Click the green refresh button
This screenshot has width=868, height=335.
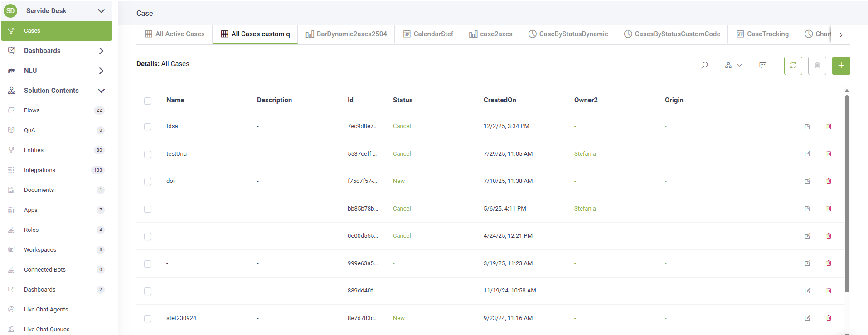pos(793,66)
